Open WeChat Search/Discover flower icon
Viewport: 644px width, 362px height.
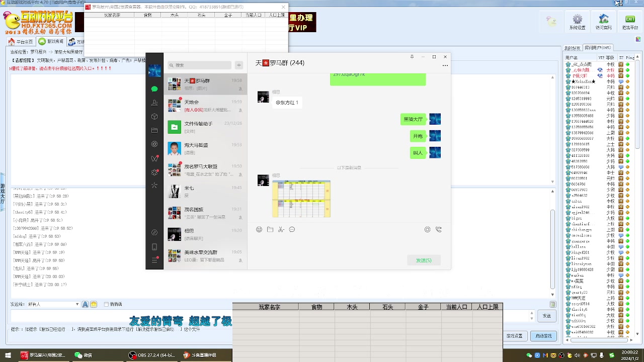coord(154,172)
